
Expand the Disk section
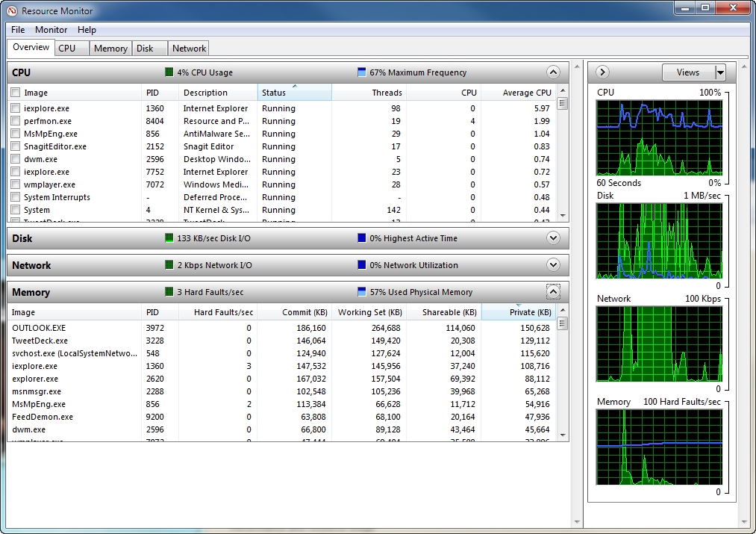coord(553,238)
